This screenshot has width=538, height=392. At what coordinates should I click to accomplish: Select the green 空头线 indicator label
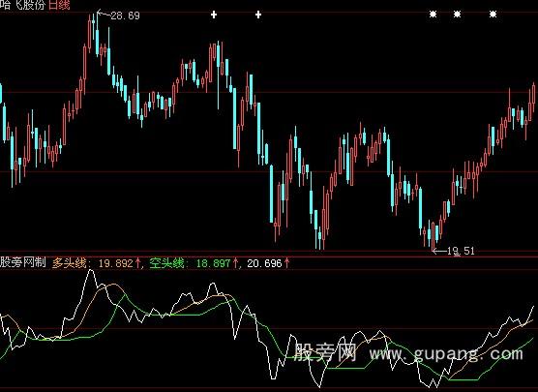[x=166, y=263]
